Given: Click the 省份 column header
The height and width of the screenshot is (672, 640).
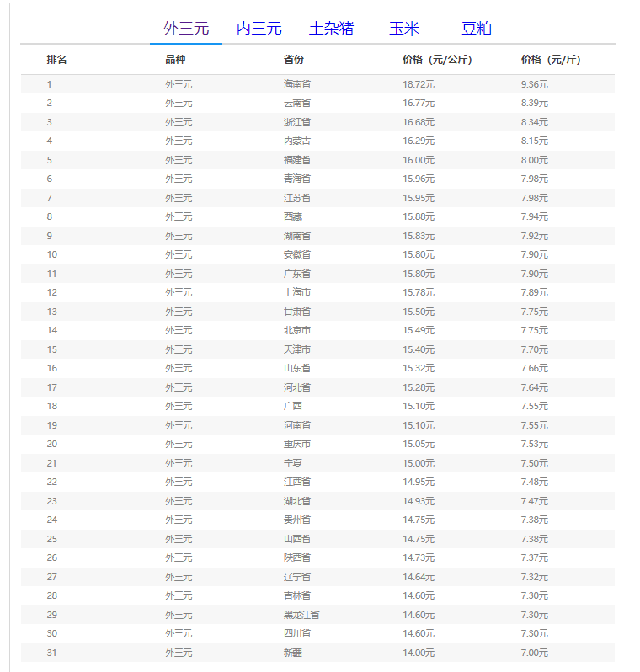Looking at the screenshot, I should [x=294, y=60].
